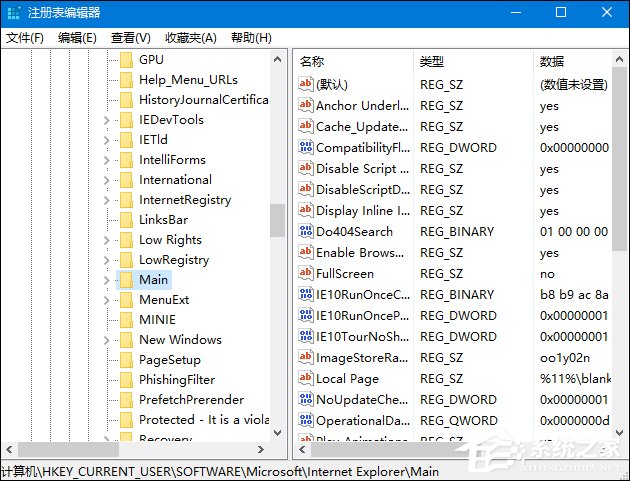Screen dimensions: 630x481
Task: Open the 帮助(H) menu
Action: pyautogui.click(x=251, y=38)
